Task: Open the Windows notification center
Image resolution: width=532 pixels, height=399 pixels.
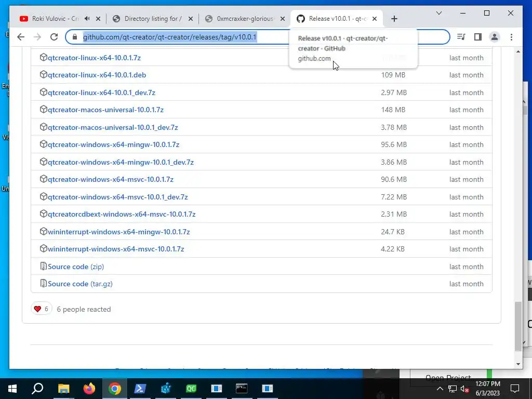Action: (515, 389)
